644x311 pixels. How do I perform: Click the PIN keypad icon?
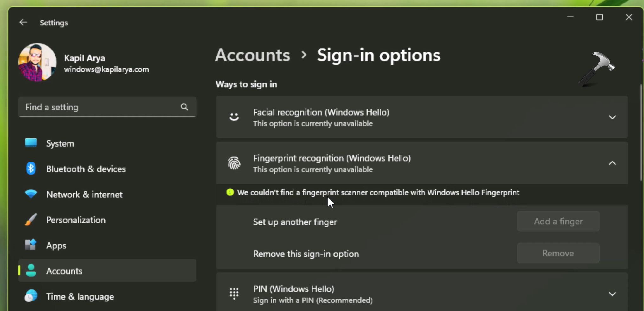pyautogui.click(x=234, y=294)
